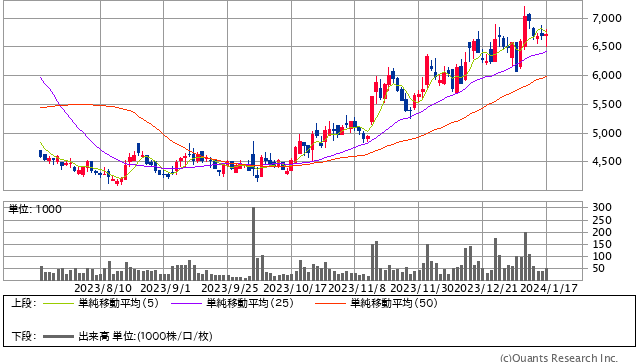
Task: Click the 2023/9/1 date label
Action: (x=165, y=288)
